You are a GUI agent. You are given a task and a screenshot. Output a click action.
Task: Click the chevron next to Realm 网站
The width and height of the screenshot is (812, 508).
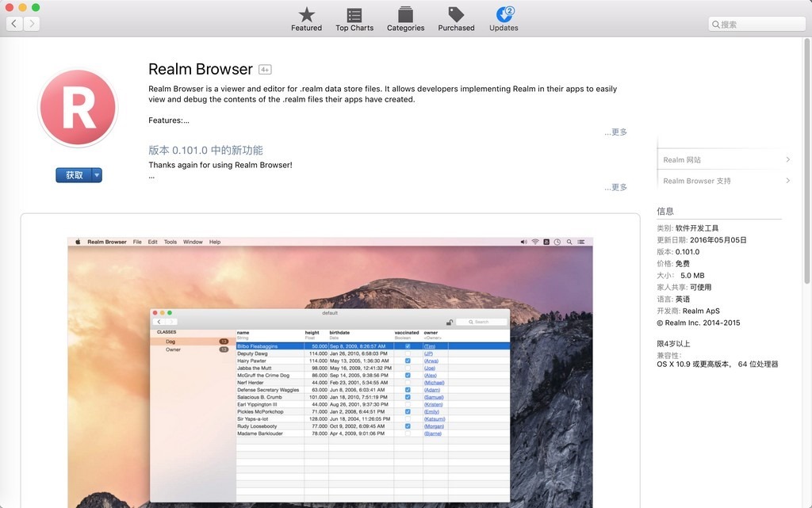[787, 159]
